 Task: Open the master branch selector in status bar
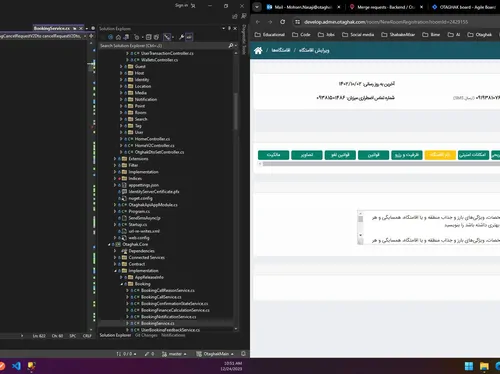174,354
